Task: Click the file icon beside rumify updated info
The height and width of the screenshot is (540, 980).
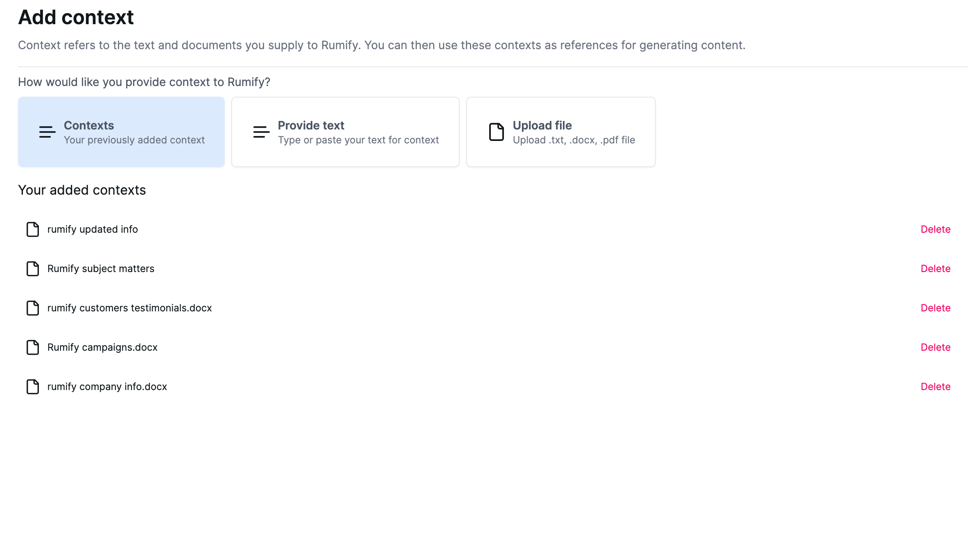Action: (33, 229)
